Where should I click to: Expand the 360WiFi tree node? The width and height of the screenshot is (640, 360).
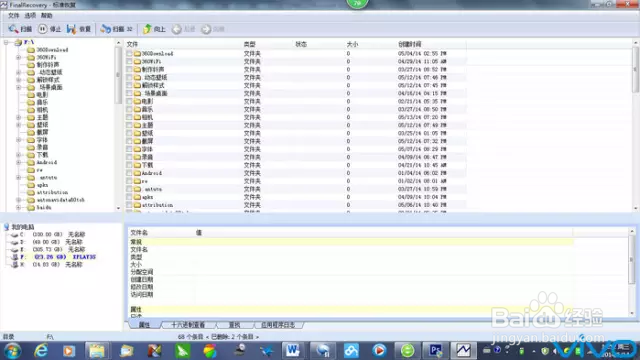click(x=18, y=57)
